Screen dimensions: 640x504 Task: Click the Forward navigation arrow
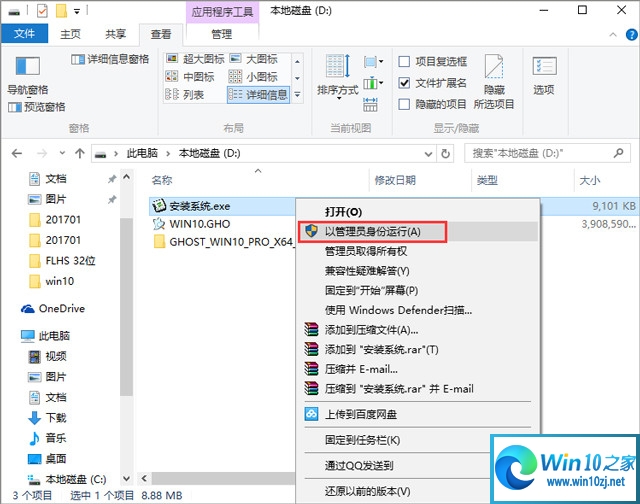tap(42, 153)
